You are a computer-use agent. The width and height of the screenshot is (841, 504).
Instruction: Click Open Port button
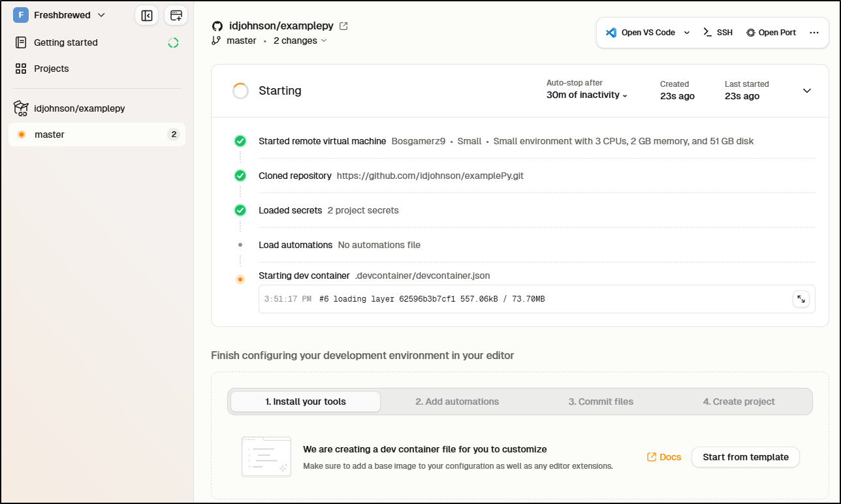(x=771, y=32)
